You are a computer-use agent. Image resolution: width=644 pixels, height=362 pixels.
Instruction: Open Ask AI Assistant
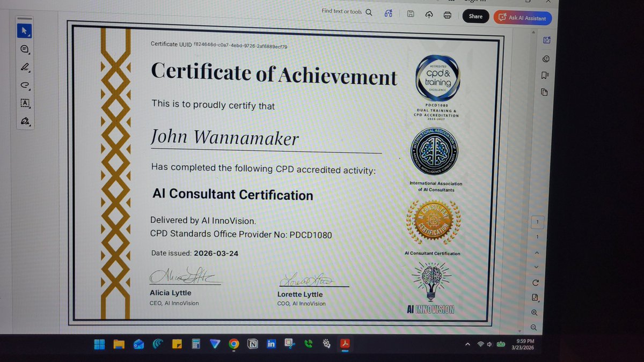522,18
